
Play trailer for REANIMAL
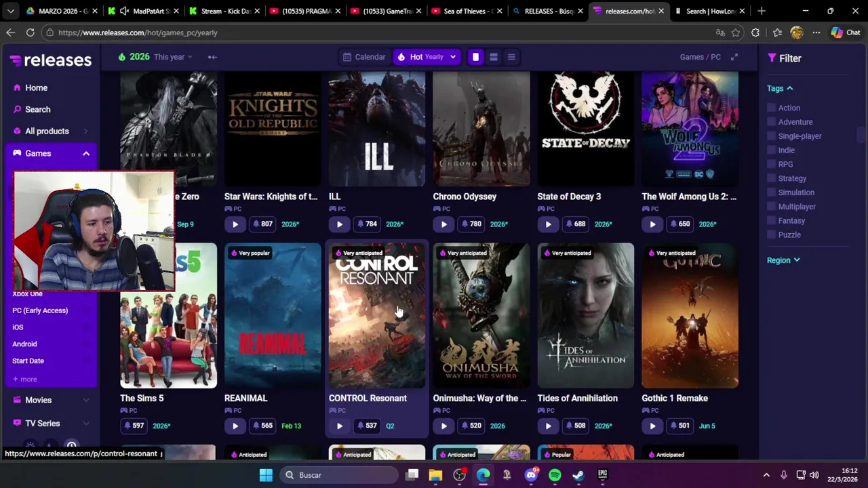235,426
